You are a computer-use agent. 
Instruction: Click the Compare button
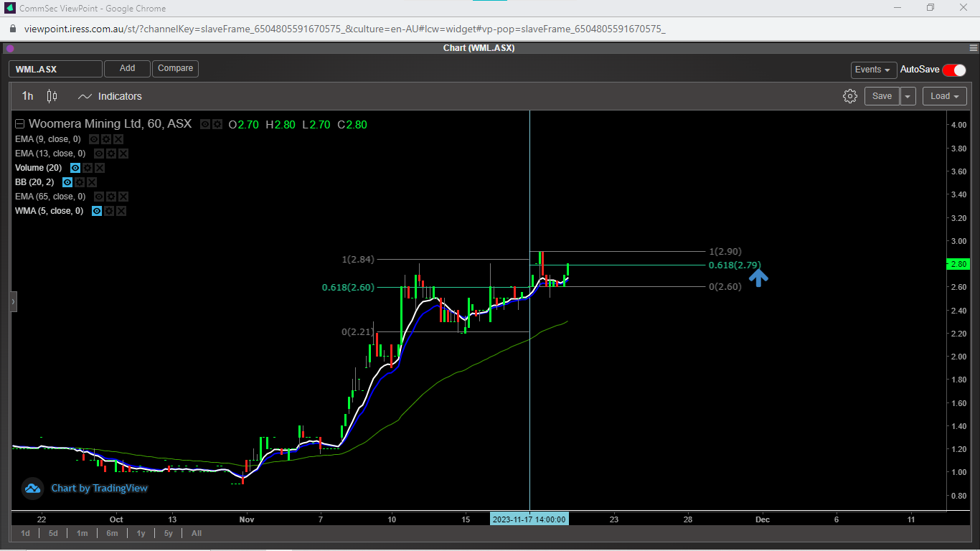click(175, 69)
